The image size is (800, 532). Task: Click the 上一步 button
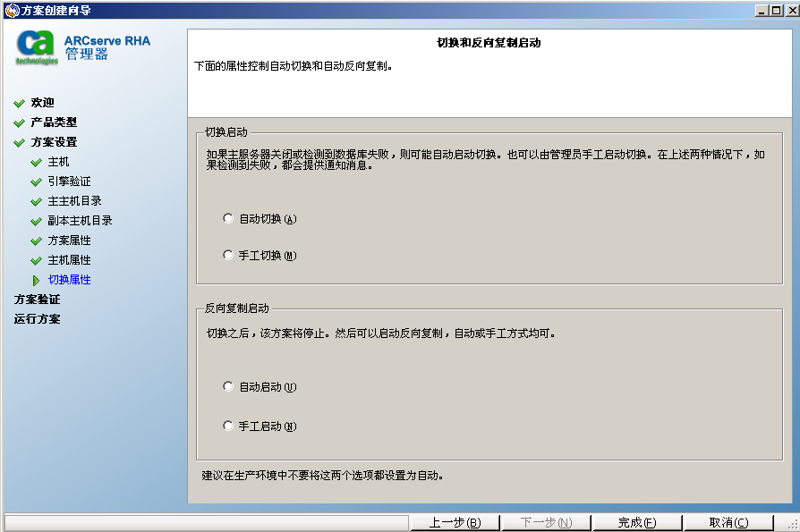click(453, 522)
